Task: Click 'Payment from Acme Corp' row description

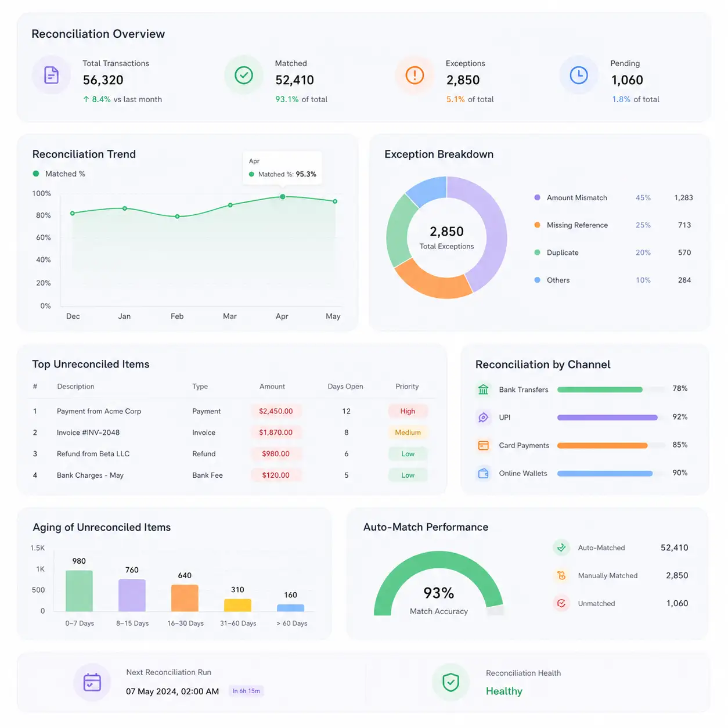Action: click(x=99, y=411)
